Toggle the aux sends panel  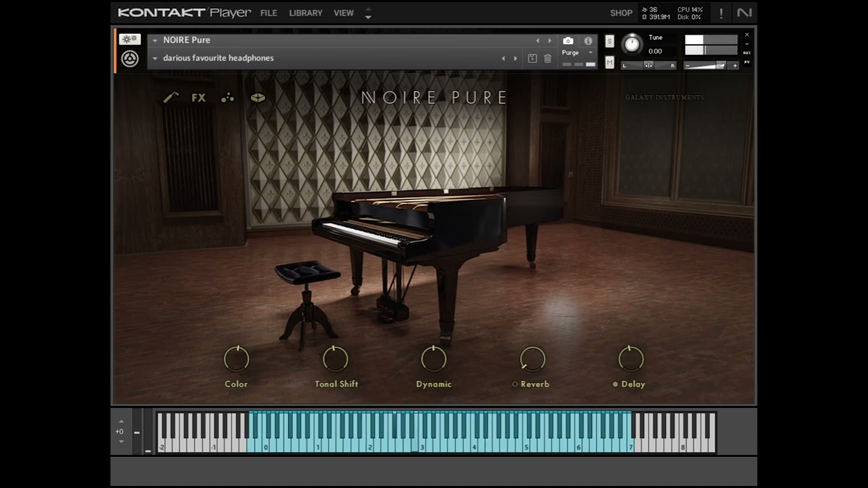[x=747, y=53]
